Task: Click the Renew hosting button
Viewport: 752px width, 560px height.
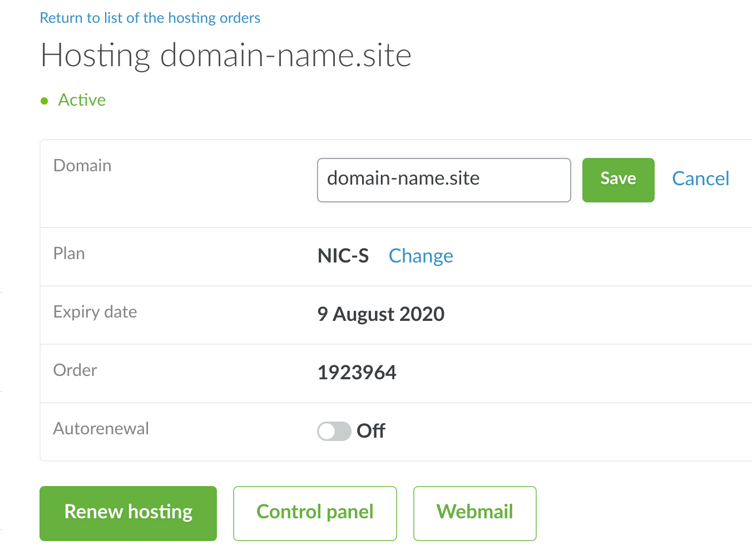Action: (x=128, y=513)
